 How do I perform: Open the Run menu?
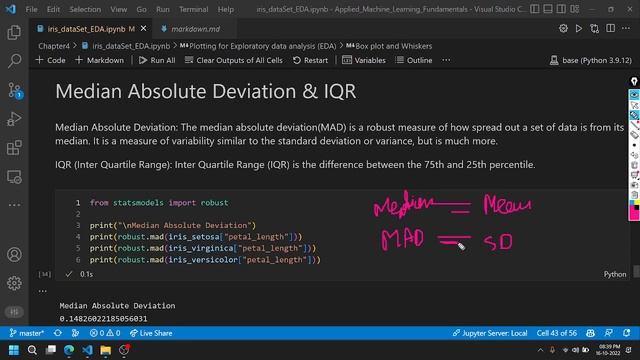162,9
